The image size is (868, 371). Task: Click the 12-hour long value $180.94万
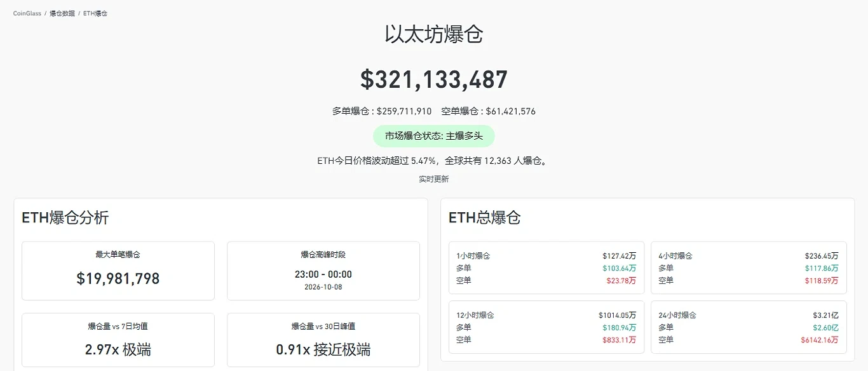tap(620, 328)
